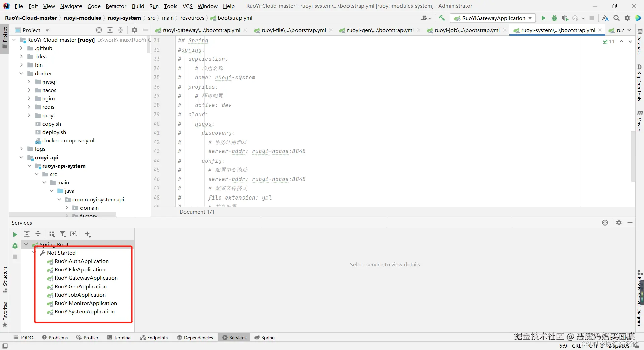Image resolution: width=644 pixels, height=350 pixels.
Task: Run service in Services panel
Action: [x=15, y=234]
